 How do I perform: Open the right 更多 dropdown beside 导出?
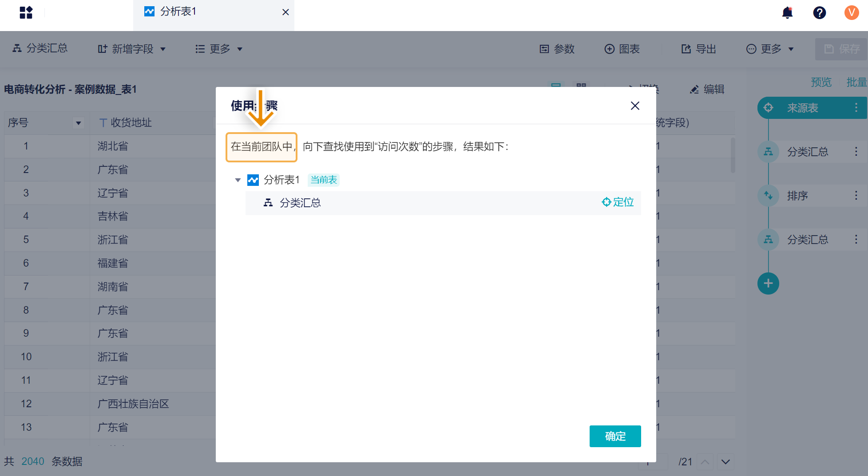tap(770, 49)
